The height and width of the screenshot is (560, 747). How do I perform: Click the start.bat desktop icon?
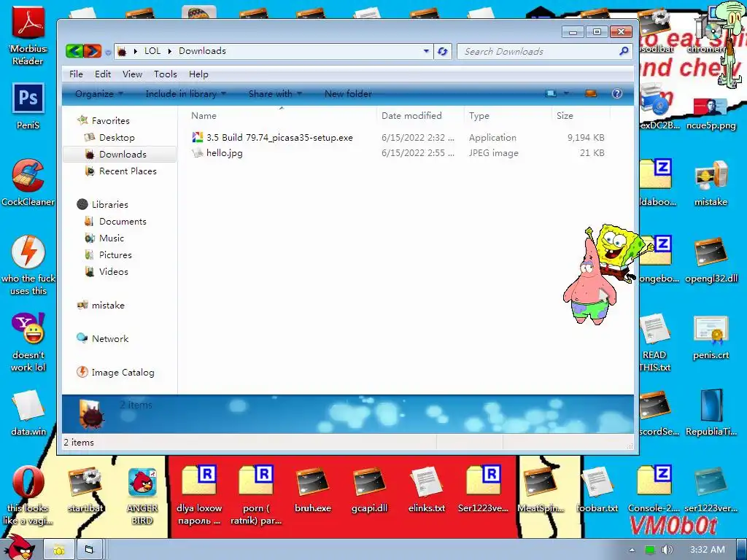[85, 489]
